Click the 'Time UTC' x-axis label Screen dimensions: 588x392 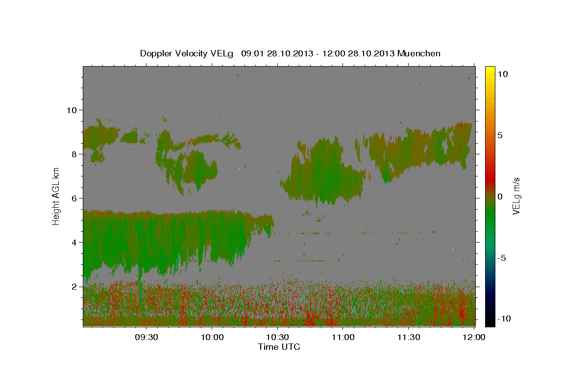click(x=279, y=347)
